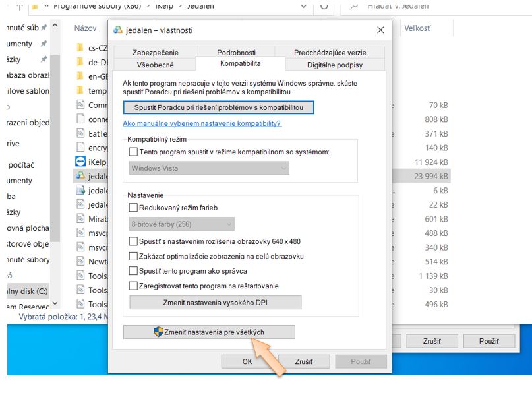Open the Windows Vista compatibility dropdown
Screen dimensions: 532x397
tap(209, 168)
